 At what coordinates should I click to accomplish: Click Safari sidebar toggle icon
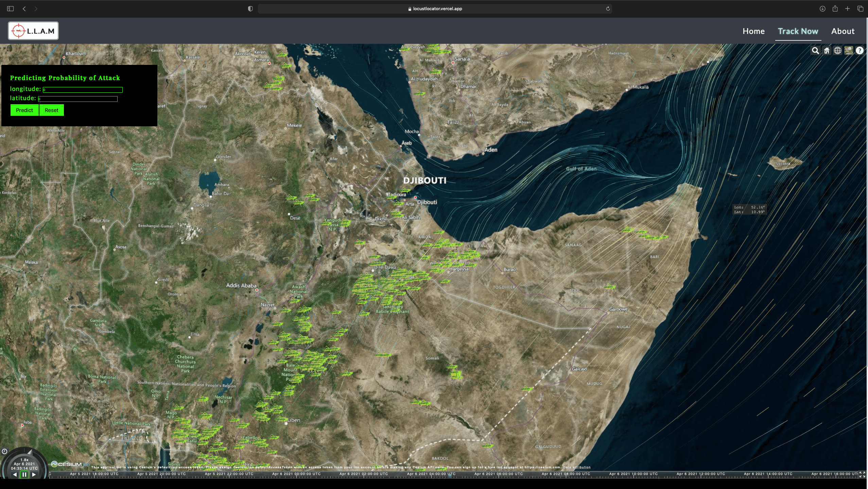pos(10,8)
